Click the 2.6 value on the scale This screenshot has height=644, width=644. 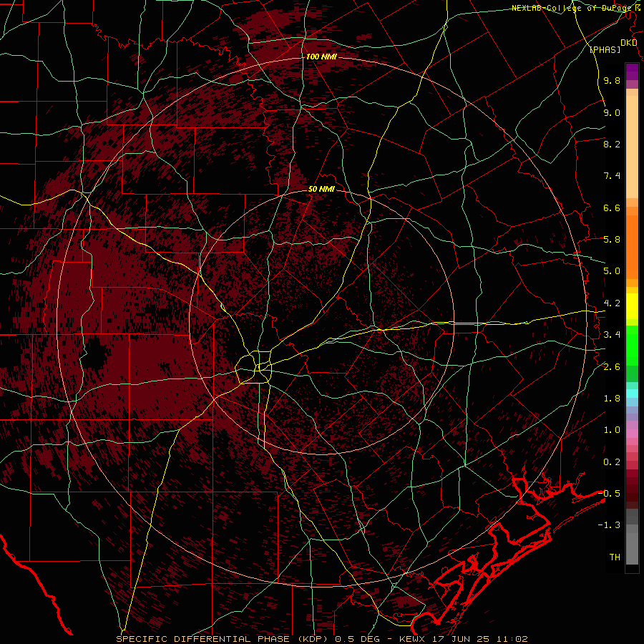click(x=612, y=366)
